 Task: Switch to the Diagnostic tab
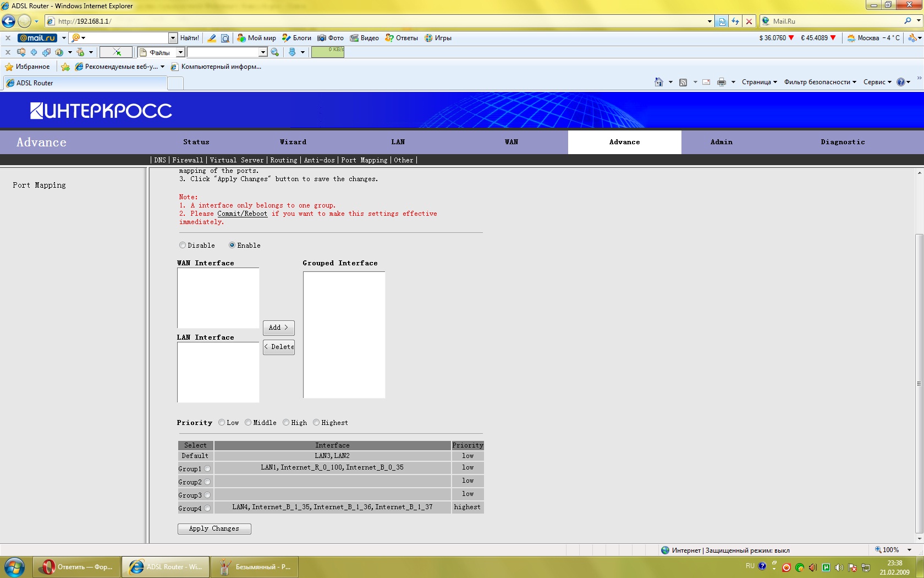(843, 142)
